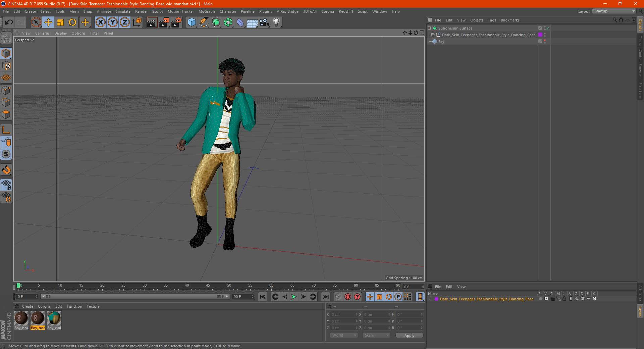Open the Simulate menu

tap(123, 11)
